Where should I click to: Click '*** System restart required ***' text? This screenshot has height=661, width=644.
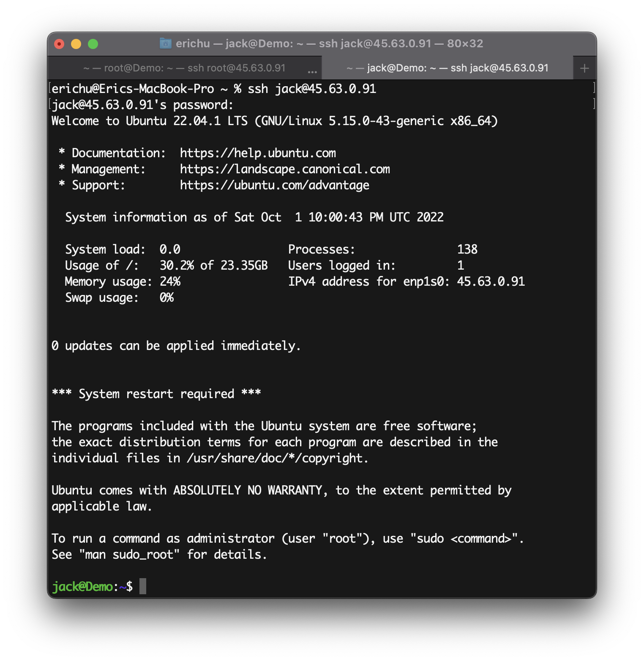pos(156,394)
